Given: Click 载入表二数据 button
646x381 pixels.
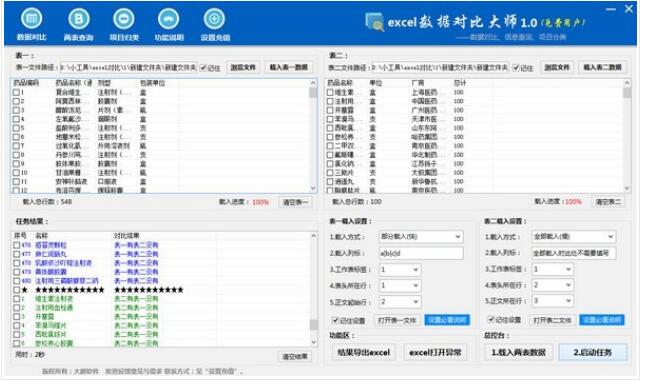Looking at the screenshot, I should (602, 67).
